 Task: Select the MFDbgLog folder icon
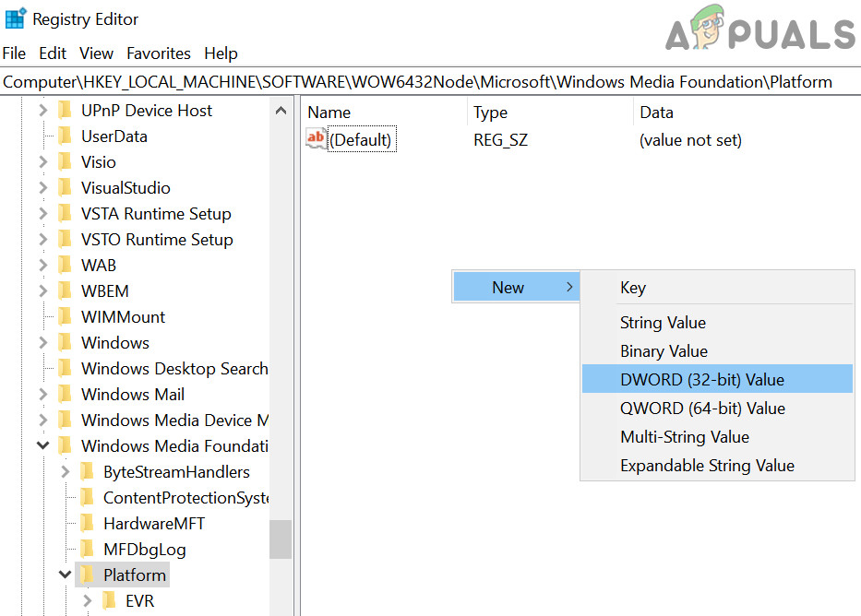tap(88, 548)
